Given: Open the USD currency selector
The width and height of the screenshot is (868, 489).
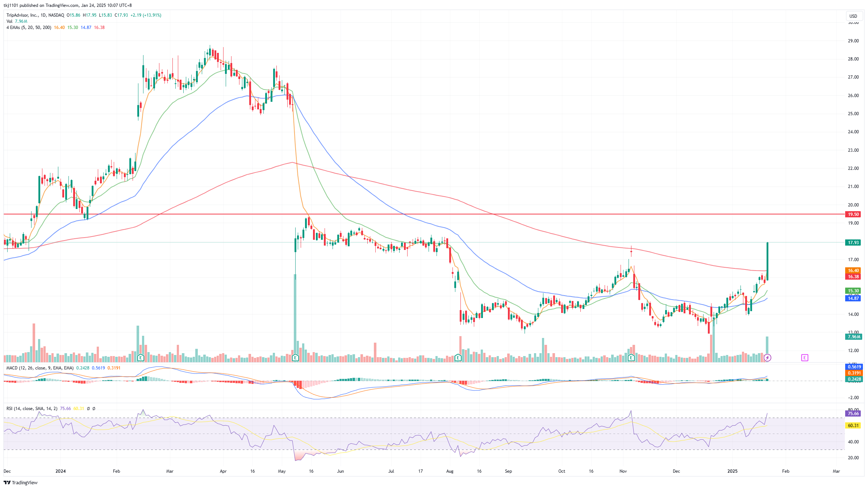Looking at the screenshot, I should point(854,16).
